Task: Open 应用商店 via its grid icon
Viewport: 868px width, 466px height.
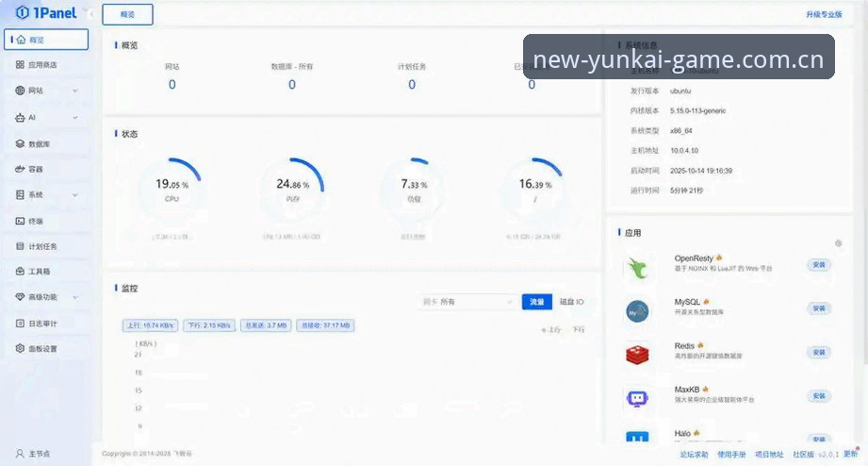Action: 20,65
